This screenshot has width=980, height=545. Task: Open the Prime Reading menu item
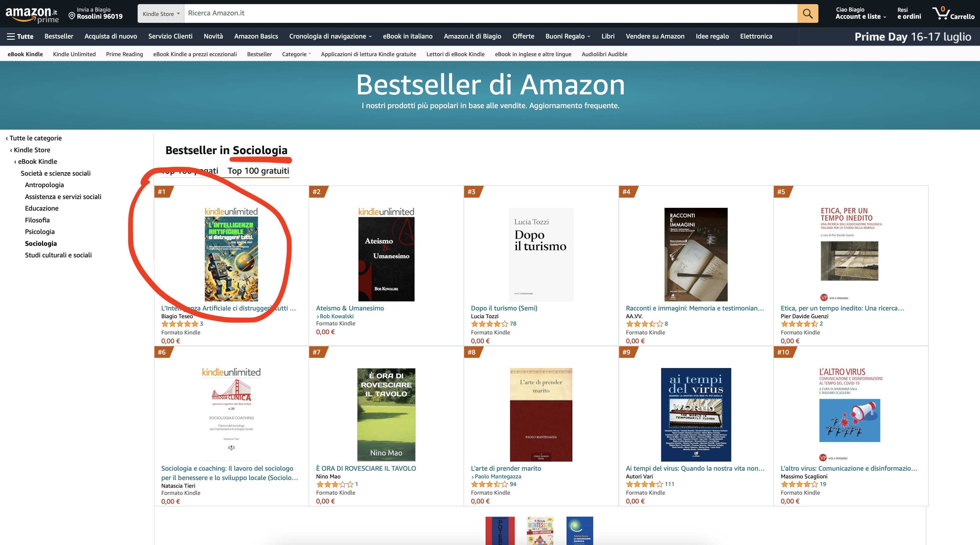tap(124, 54)
